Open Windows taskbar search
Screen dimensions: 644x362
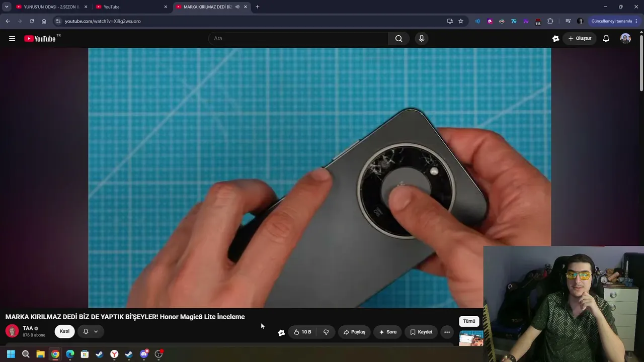click(26, 354)
